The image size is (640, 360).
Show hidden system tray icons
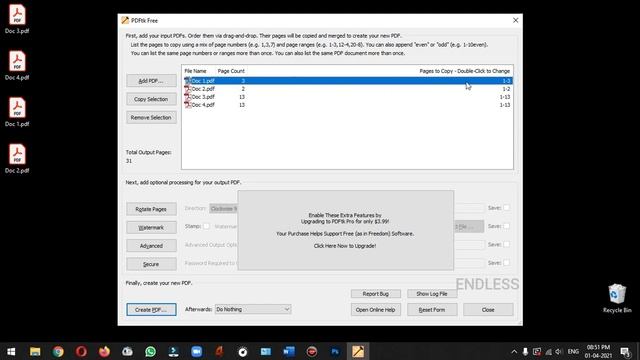[514, 351]
